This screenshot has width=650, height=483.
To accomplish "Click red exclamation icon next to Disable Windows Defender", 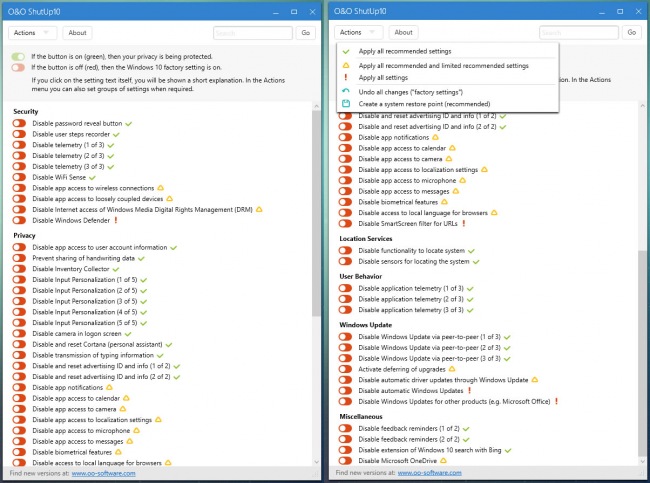I will click(x=116, y=220).
